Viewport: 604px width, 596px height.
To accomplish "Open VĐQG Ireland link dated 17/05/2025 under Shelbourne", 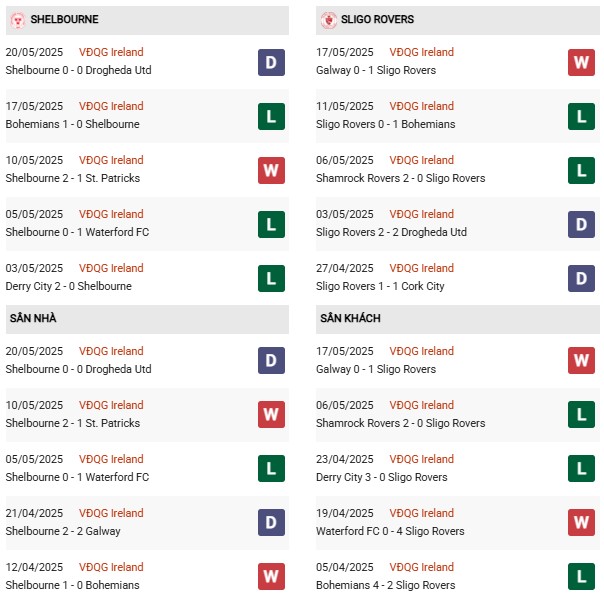I will click(111, 106).
